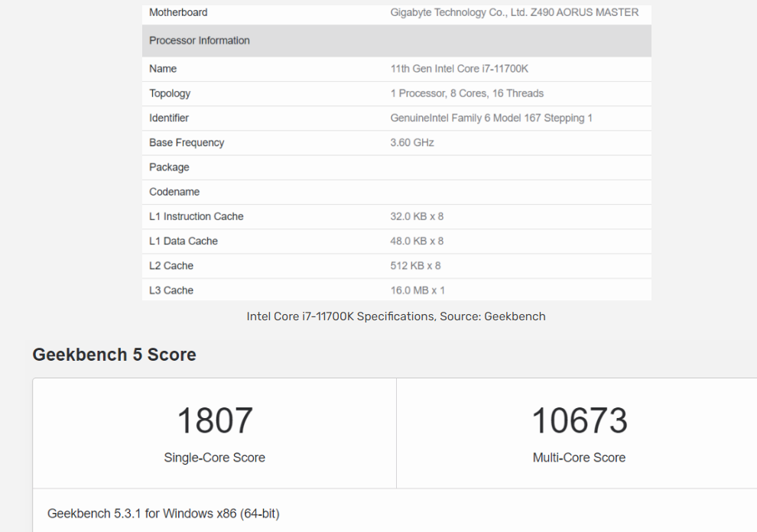Click the Name row label

[x=163, y=69]
